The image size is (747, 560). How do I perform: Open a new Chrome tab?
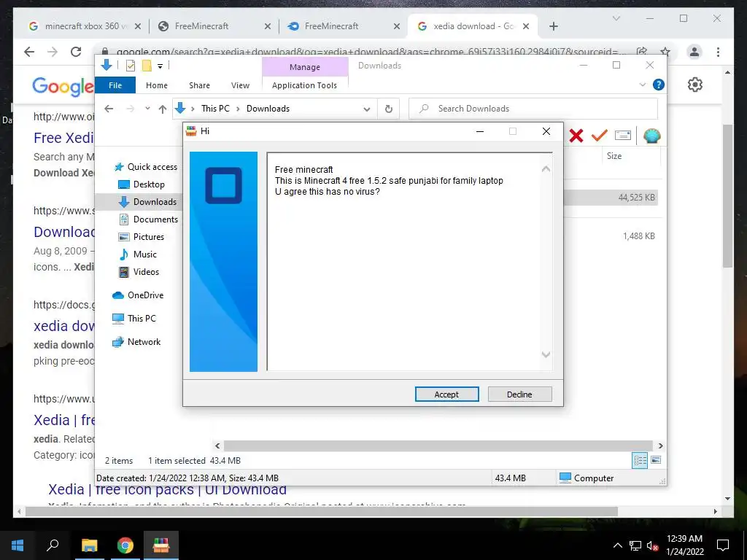(553, 27)
